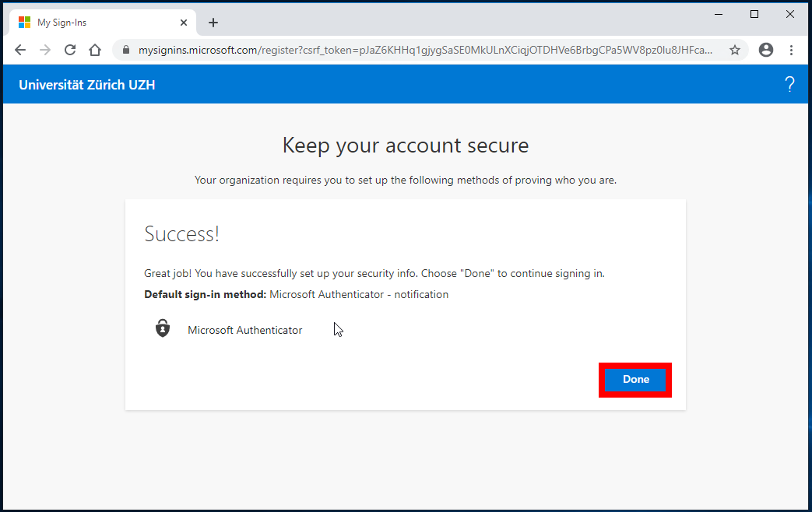Screen dimensions: 812x512
Task: View site information via padlock icon
Action: coord(126,50)
